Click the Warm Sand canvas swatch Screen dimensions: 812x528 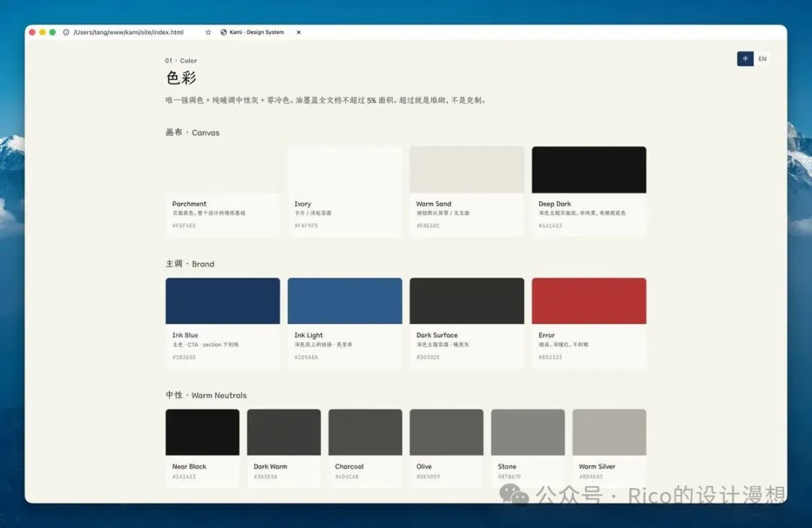[x=467, y=169]
